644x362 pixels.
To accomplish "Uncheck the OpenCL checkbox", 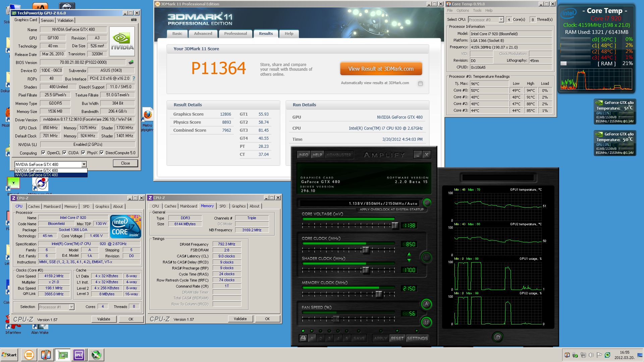I will tap(43, 153).
